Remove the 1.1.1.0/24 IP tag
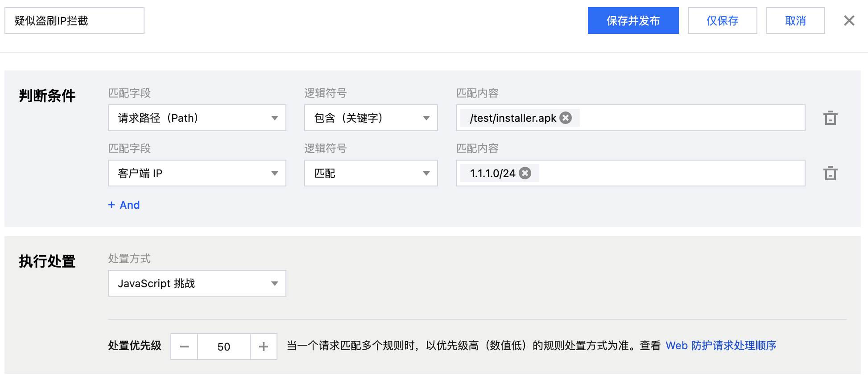This screenshot has height=380, width=868. click(x=525, y=173)
